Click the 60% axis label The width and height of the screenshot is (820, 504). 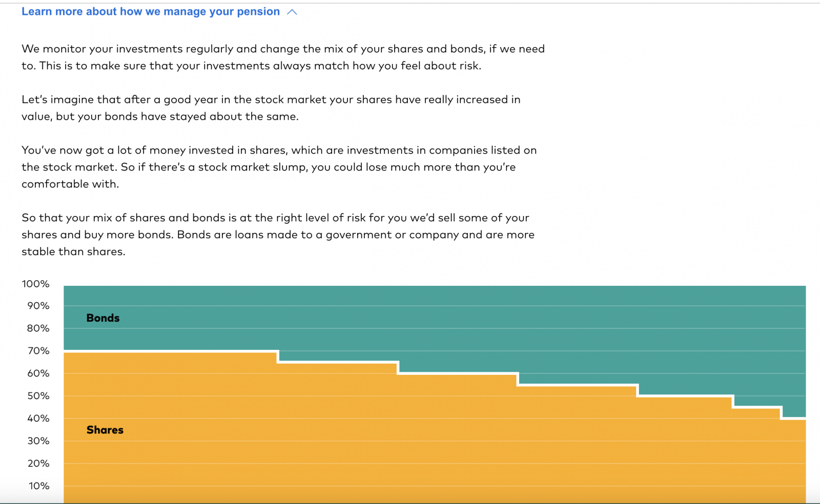[38, 373]
